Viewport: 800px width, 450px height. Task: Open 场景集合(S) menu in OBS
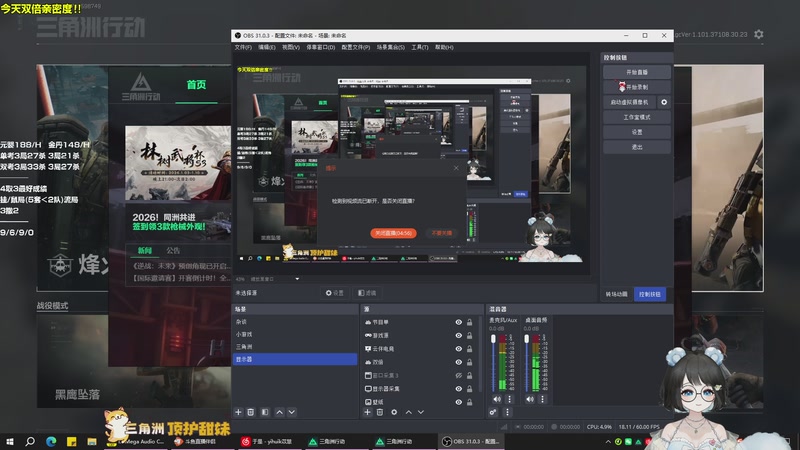click(390, 47)
